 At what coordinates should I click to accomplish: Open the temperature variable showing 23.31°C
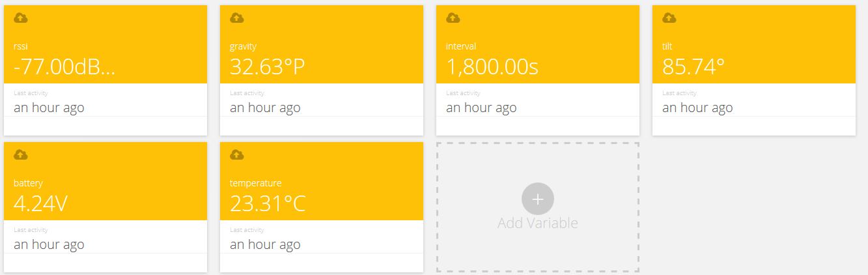(x=267, y=203)
